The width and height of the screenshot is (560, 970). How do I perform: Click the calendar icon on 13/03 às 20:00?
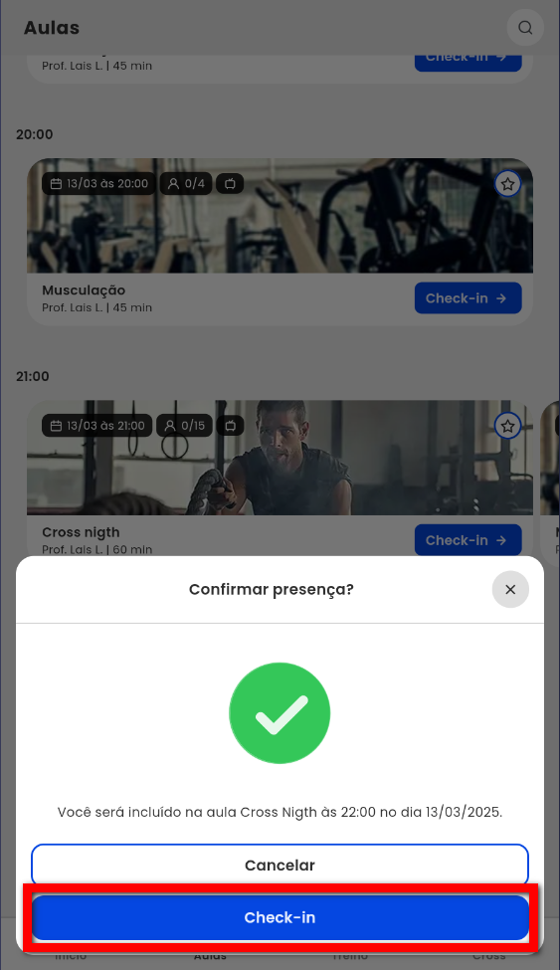coord(56,184)
